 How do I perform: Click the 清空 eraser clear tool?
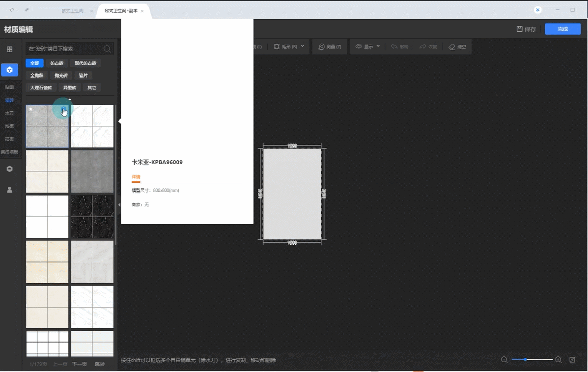coord(457,47)
